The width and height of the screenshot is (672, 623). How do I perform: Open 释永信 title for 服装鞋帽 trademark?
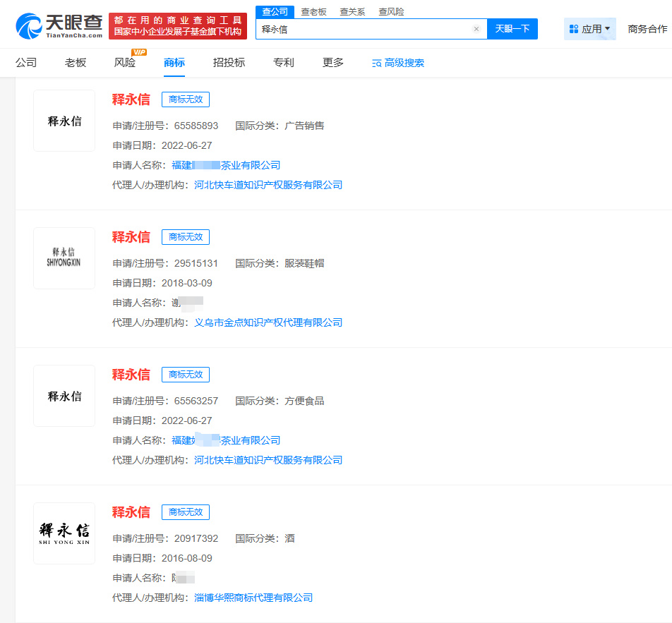tap(131, 237)
